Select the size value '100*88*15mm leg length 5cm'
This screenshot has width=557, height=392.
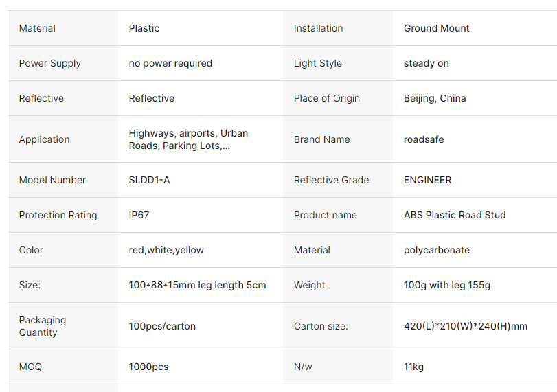tap(197, 285)
